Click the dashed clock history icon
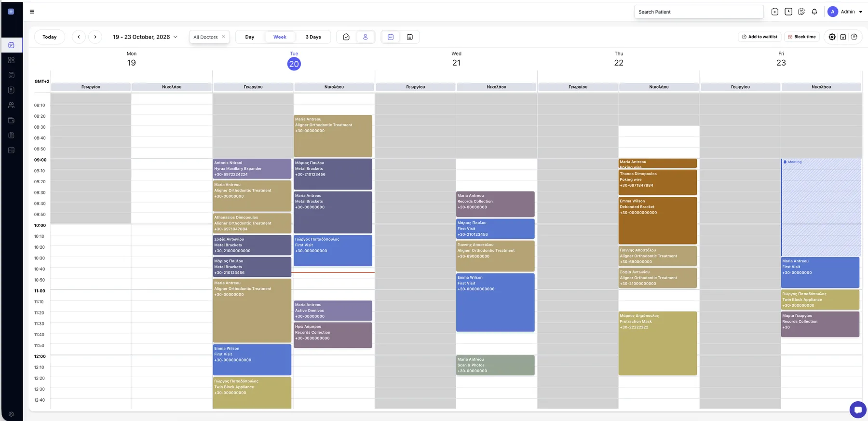This screenshot has height=421, width=868. pyautogui.click(x=854, y=37)
